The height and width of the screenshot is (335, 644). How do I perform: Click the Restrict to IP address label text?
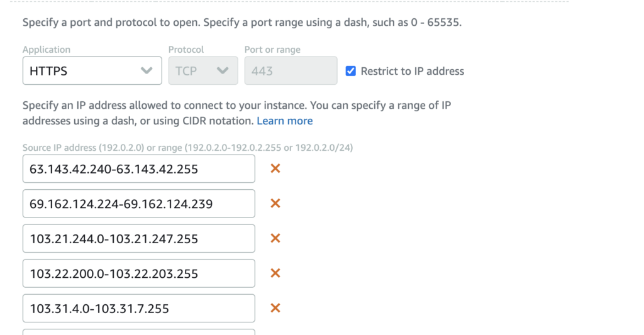(x=413, y=71)
